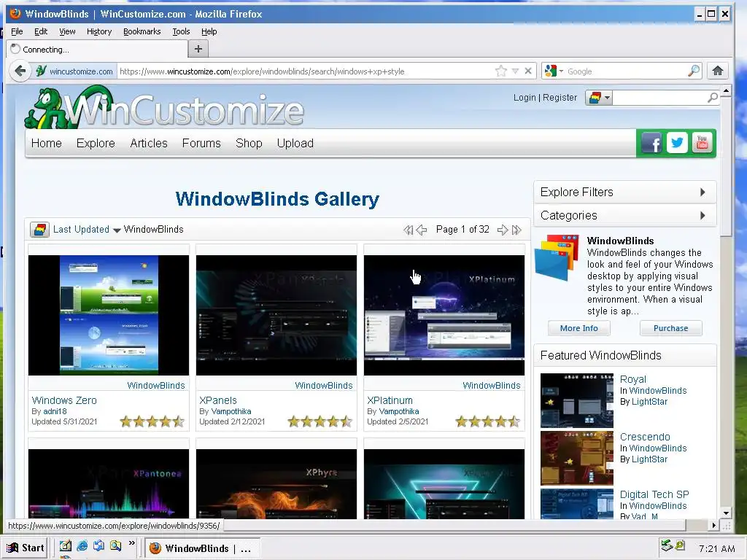Open the Help menu
Screen dimensions: 747x560
(x=209, y=31)
